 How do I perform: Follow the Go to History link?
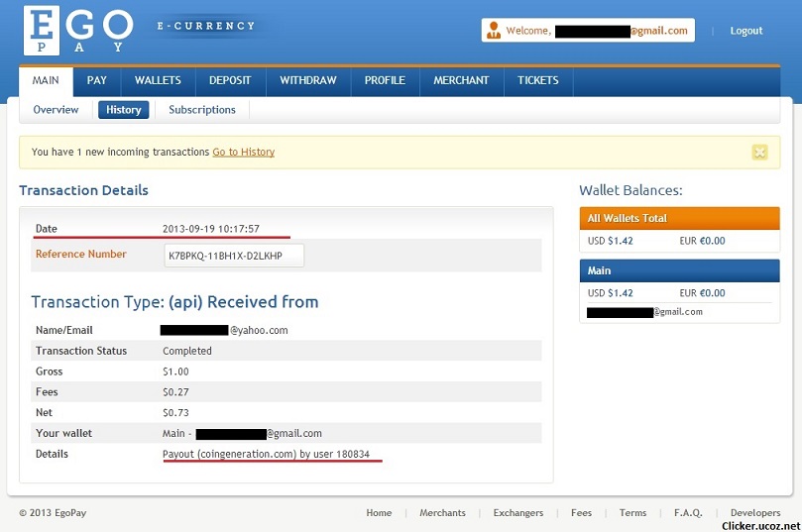coord(244,152)
